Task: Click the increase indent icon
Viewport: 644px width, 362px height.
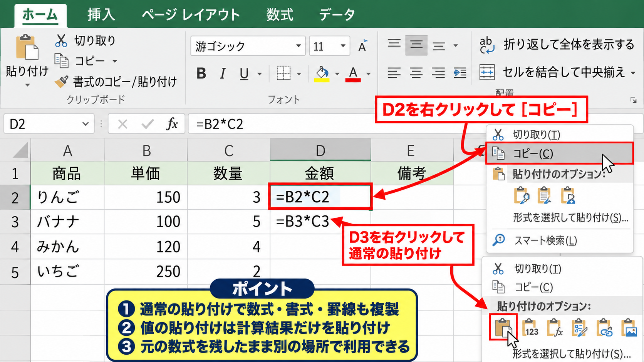Action: click(x=460, y=73)
